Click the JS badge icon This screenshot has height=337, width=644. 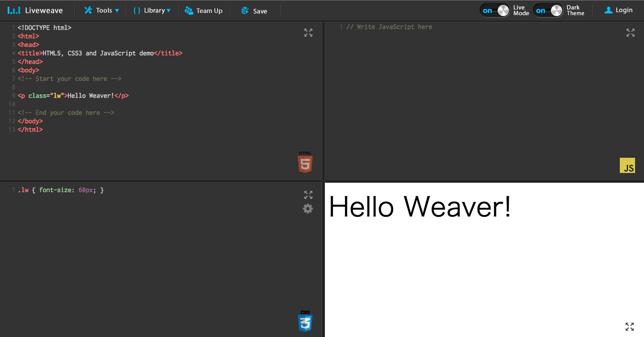[627, 165]
